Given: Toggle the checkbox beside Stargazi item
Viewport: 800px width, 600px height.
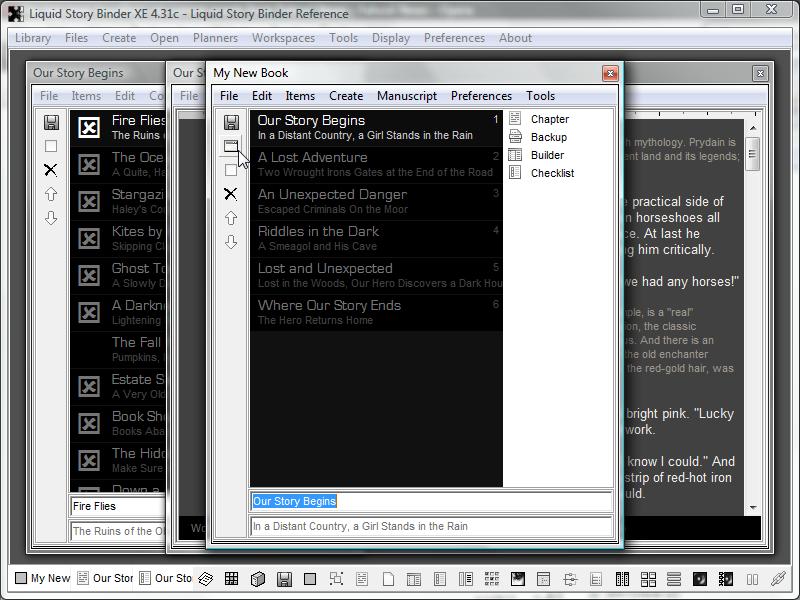Looking at the screenshot, I should pos(89,202).
